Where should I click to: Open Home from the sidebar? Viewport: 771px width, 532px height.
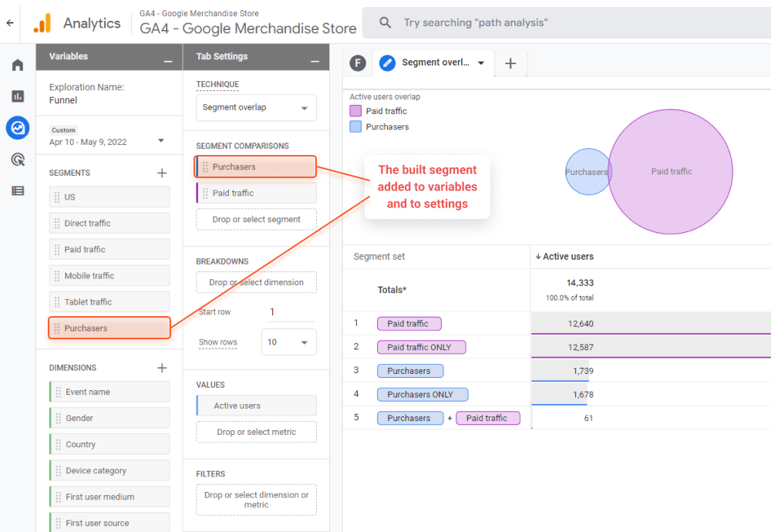coord(18,65)
